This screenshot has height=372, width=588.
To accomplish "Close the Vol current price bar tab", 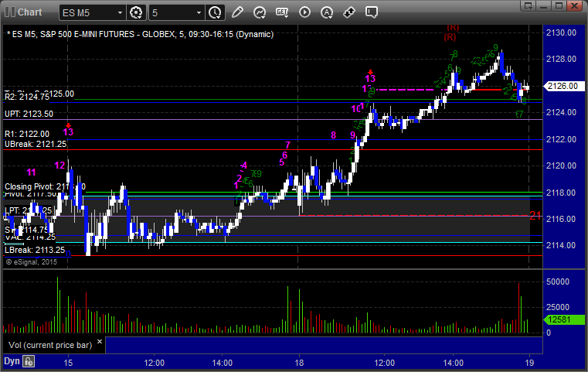I will [x=100, y=342].
